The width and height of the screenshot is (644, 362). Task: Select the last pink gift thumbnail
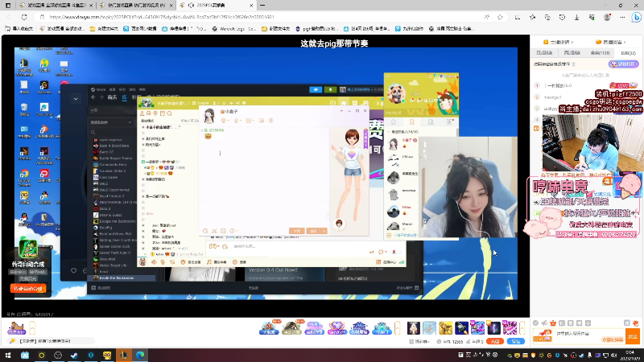tap(510, 328)
